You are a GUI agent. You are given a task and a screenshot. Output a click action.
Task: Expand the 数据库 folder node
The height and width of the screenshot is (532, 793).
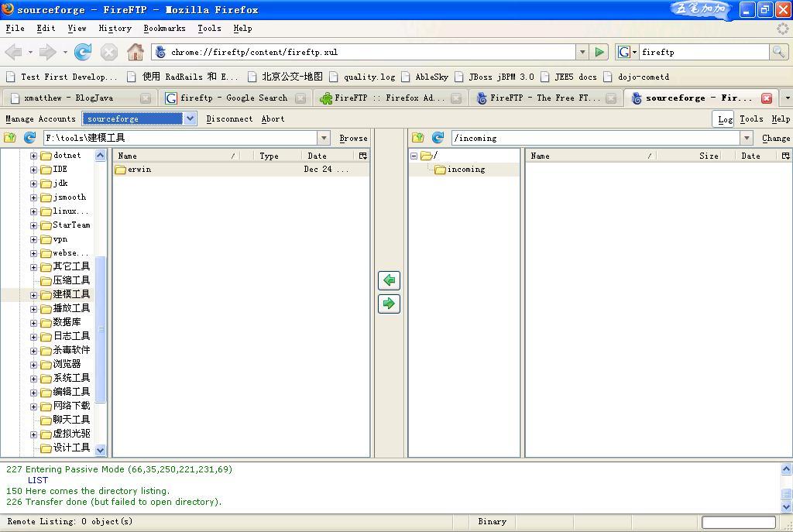coord(33,323)
